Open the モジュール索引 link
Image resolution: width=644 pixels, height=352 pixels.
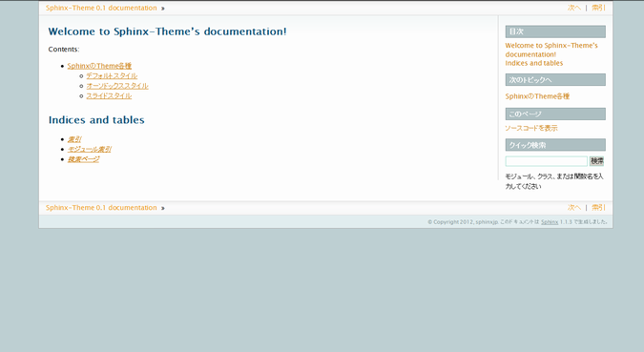[89, 149]
